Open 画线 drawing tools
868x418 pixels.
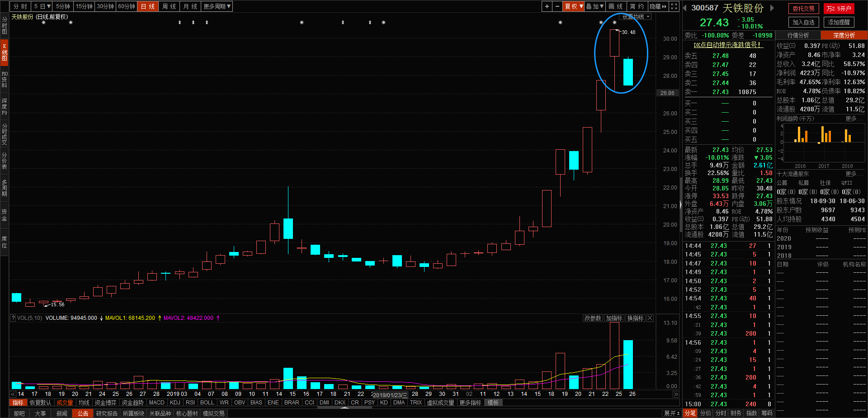tap(616, 6)
